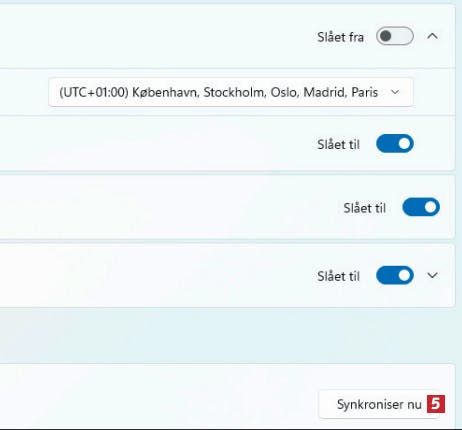This screenshot has height=430, width=462.
Task: Click the Synkroniser nu button
Action: (379, 404)
